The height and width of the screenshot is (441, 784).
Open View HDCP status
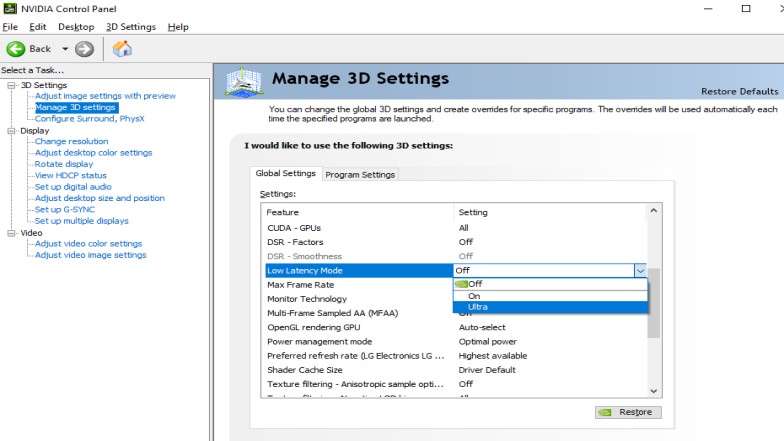coord(70,176)
